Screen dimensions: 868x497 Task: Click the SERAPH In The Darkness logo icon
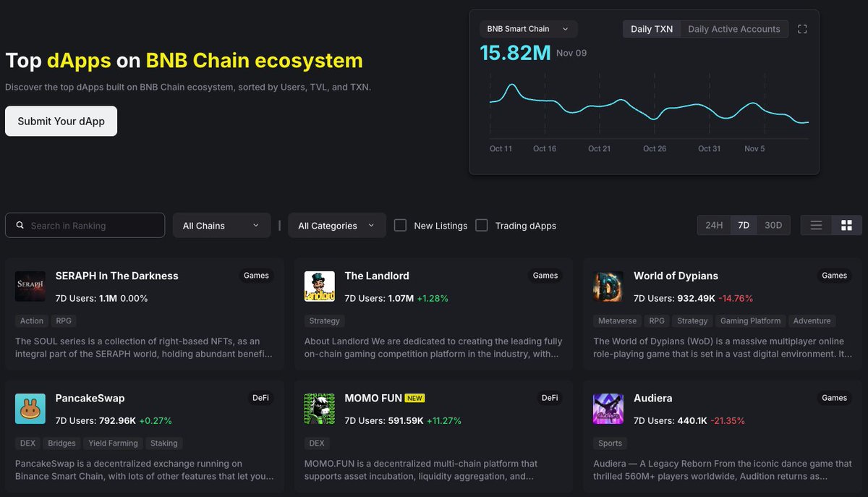coord(30,286)
